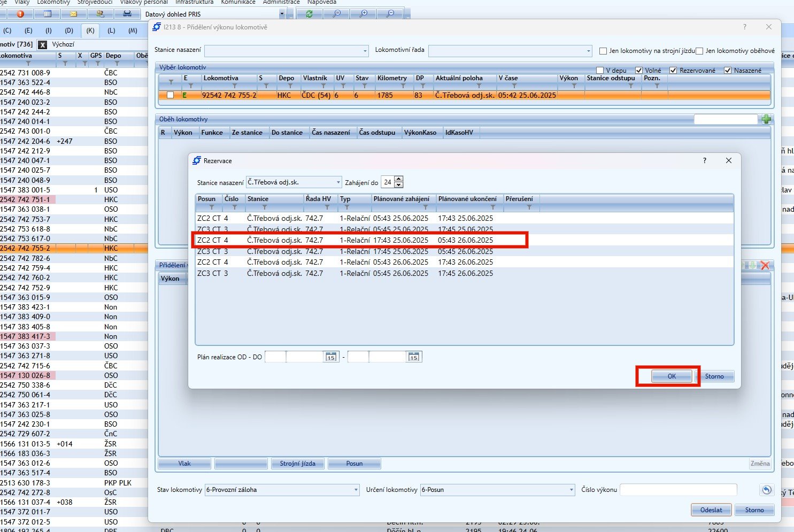Click the blue undo arrow beside Číslo výkonu
794x532 pixels.
pos(766,490)
